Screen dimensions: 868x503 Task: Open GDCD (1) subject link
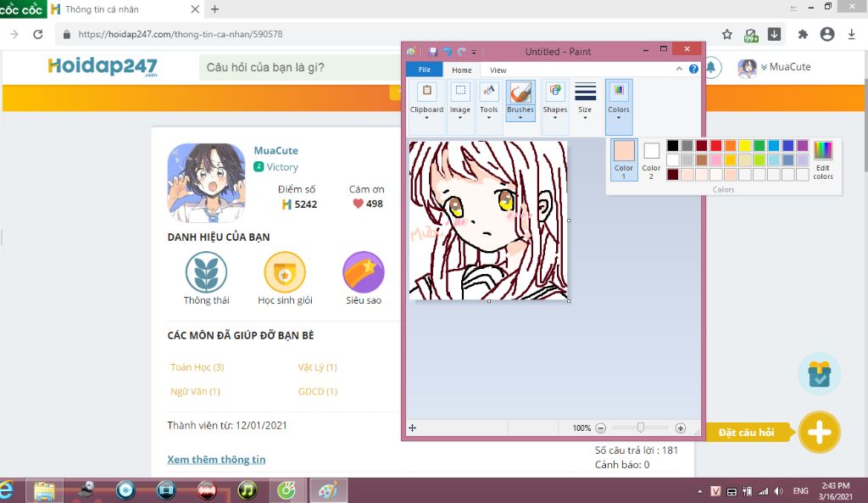318,392
